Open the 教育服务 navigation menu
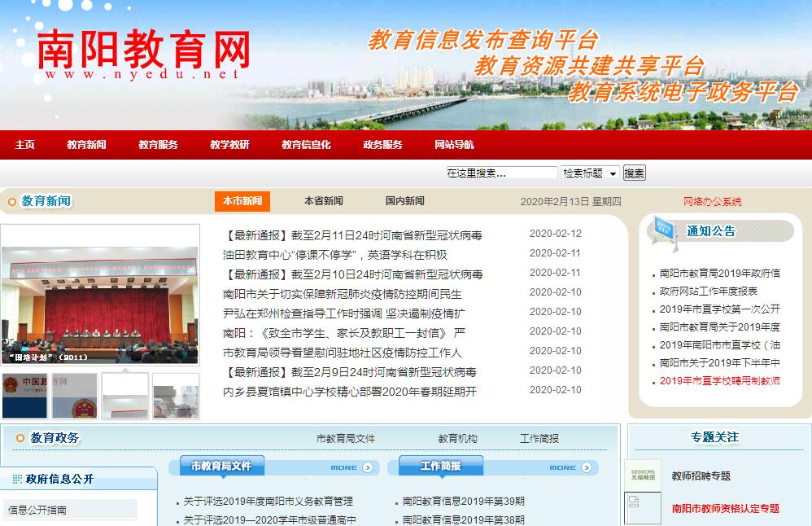 click(x=158, y=145)
